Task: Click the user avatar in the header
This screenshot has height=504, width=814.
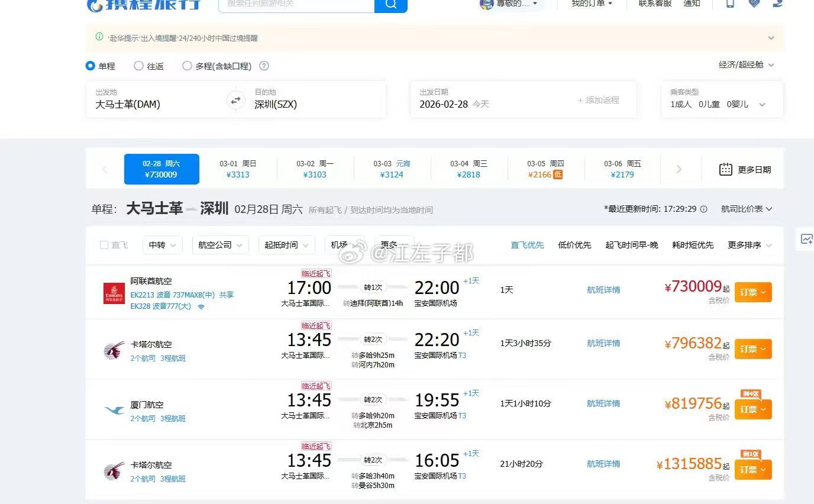Action: coord(487,4)
